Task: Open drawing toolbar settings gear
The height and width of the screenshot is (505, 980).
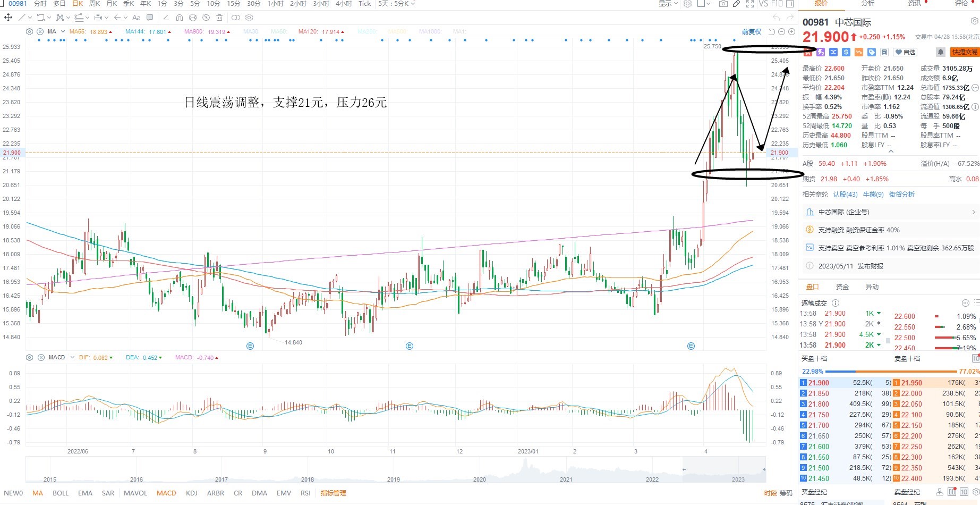Action: (249, 18)
